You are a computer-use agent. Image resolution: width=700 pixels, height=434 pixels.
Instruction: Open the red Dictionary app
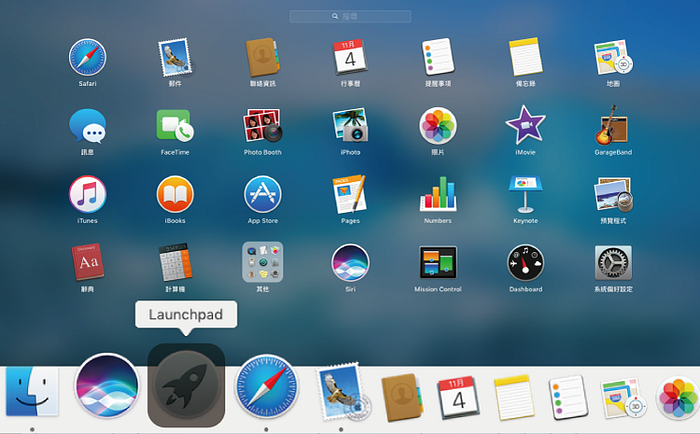(x=88, y=263)
